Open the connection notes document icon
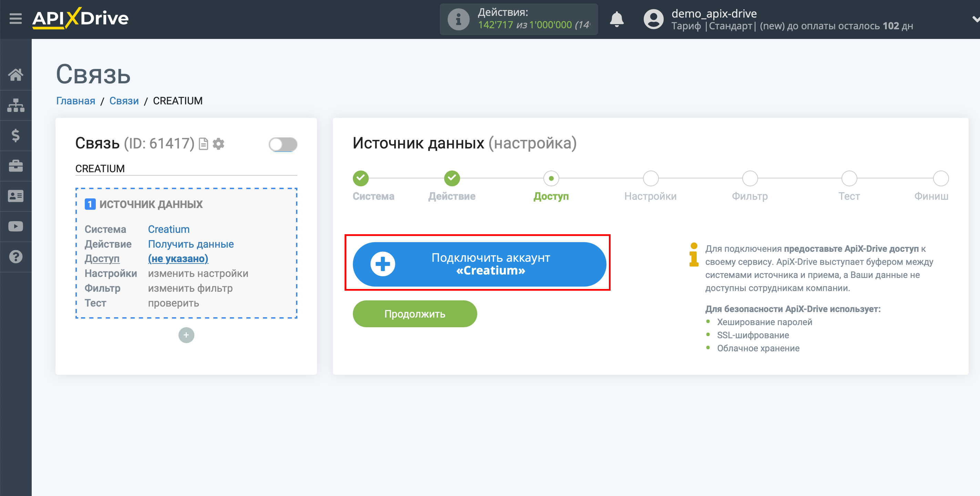Screen dimensions: 980x496 point(204,144)
